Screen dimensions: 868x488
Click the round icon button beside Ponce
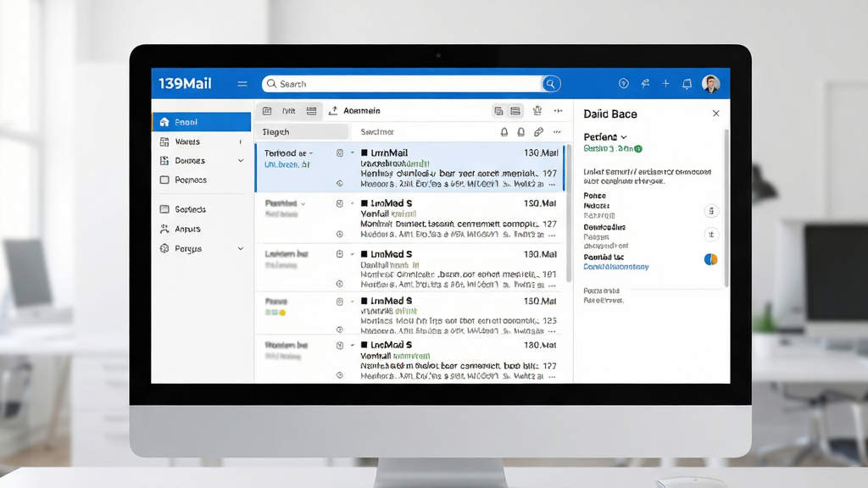(x=711, y=211)
